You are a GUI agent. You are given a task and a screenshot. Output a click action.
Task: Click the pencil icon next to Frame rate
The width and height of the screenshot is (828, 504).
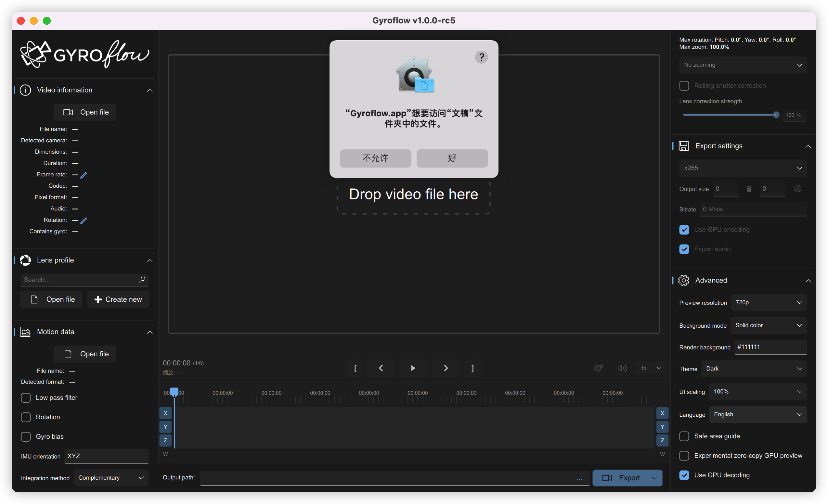point(83,175)
